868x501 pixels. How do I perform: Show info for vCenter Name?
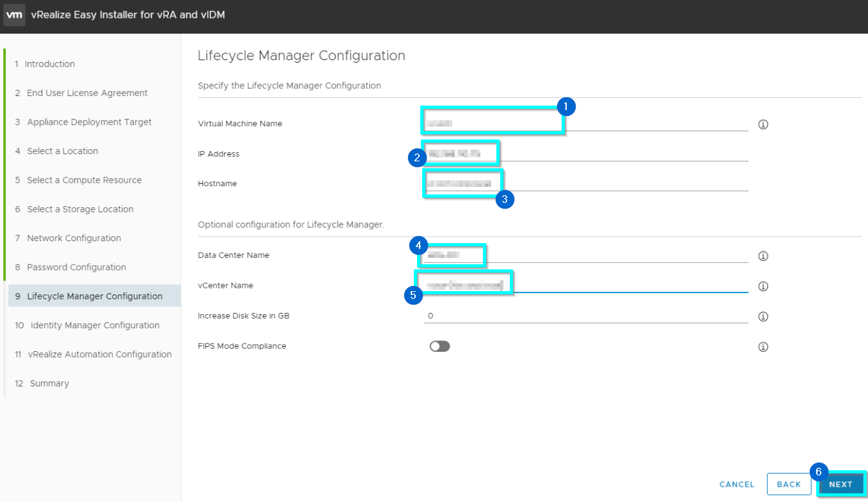(x=762, y=286)
